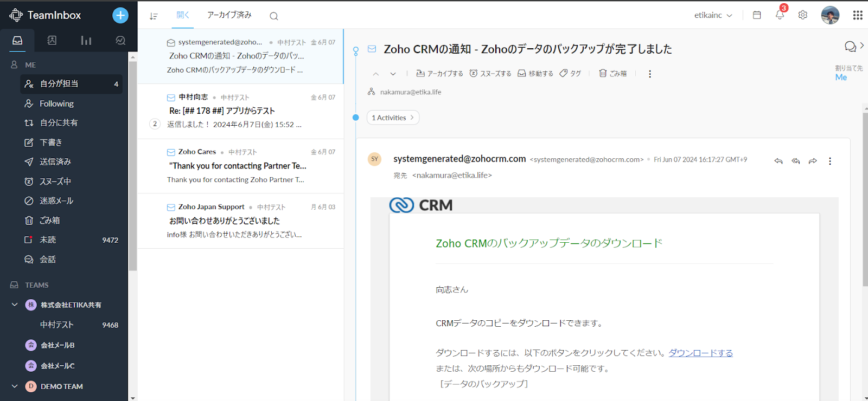Open the reports bar chart icon
868x401 pixels.
(x=86, y=41)
